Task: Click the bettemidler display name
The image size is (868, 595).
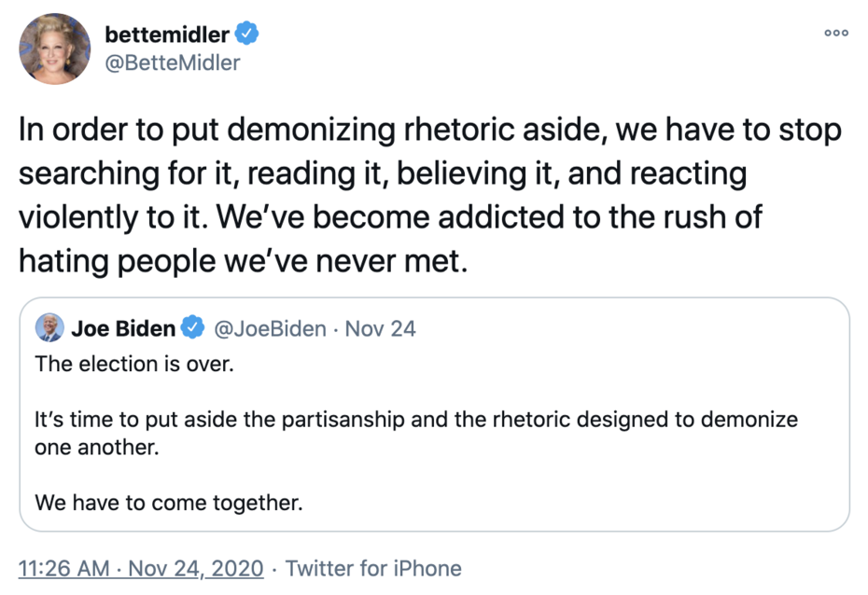Action: 167,35
